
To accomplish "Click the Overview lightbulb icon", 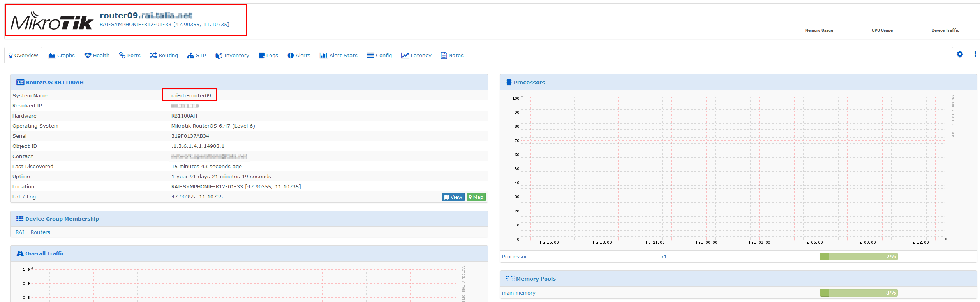I will click(x=11, y=55).
